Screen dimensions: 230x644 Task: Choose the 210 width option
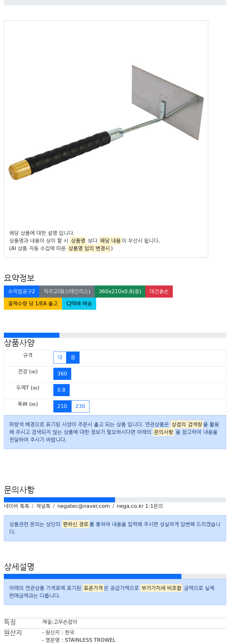(62, 406)
